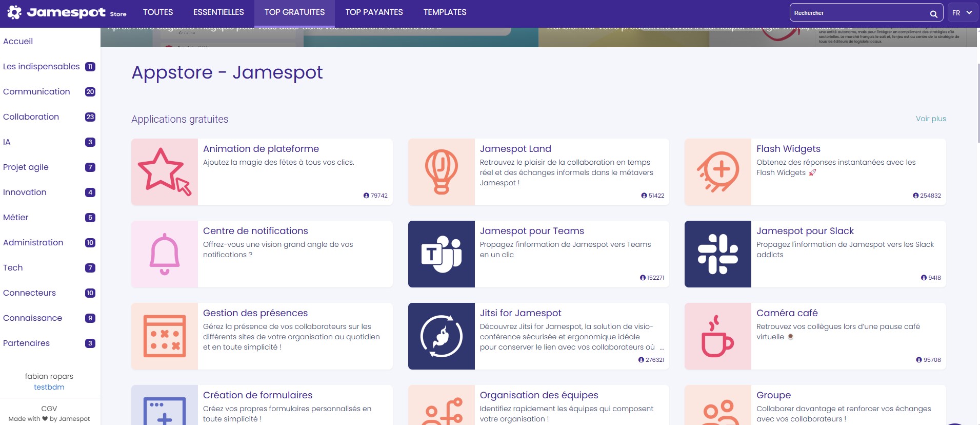Viewport: 980px width, 425px height.
Task: Open the Collaboration category in sidebar
Action: (31, 117)
